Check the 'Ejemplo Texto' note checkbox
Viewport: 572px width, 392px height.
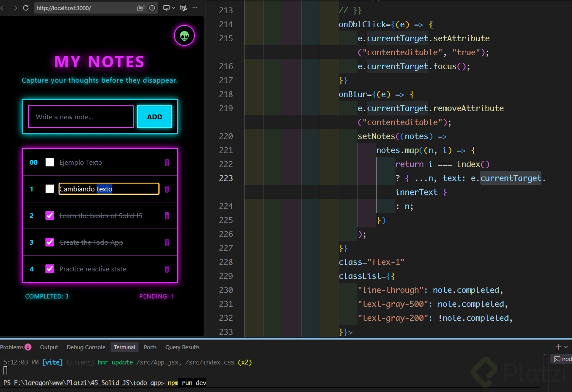pos(50,163)
